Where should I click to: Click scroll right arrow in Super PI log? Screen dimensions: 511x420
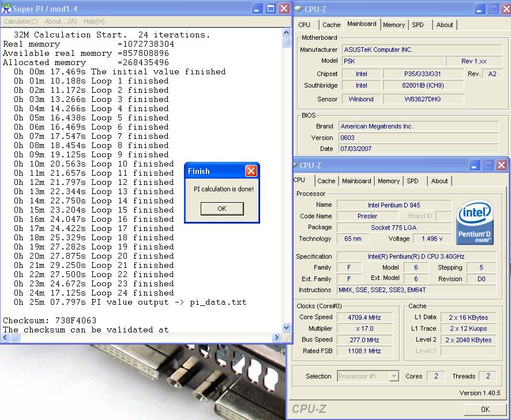[276, 338]
